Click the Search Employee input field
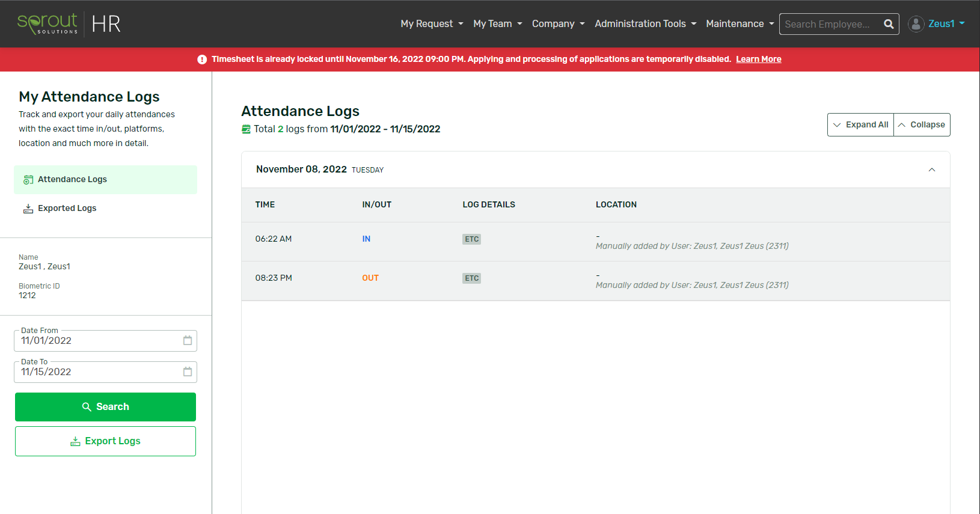980x514 pixels. click(x=830, y=24)
